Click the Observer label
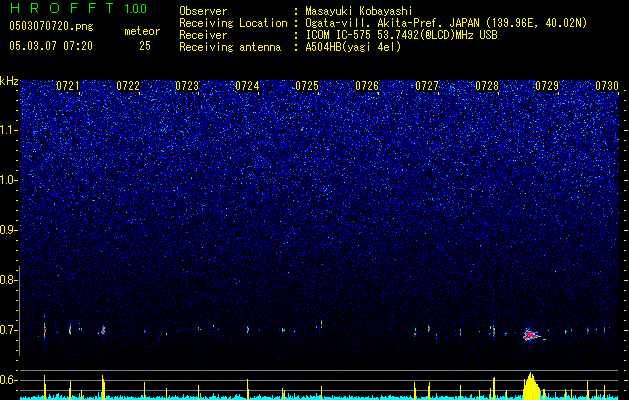The width and height of the screenshot is (629, 400). pyautogui.click(x=203, y=11)
